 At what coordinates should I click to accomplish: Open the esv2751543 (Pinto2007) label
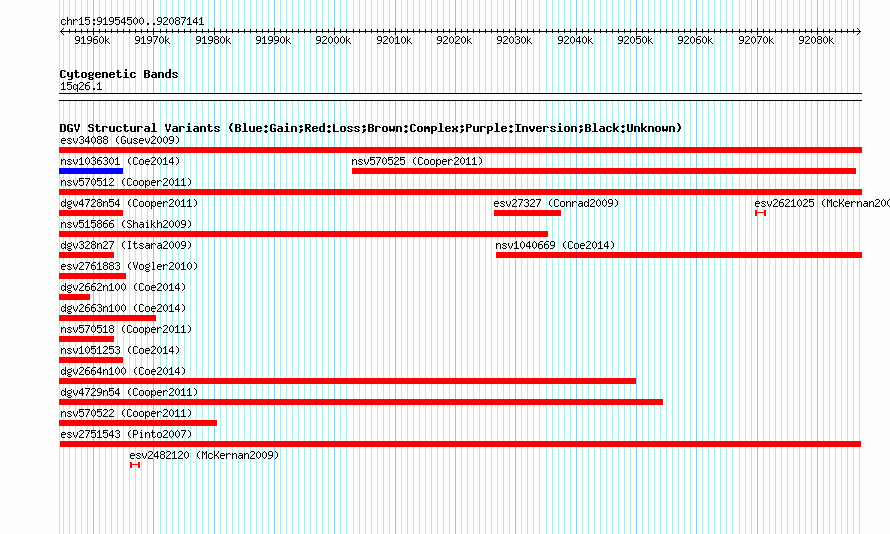coord(126,434)
